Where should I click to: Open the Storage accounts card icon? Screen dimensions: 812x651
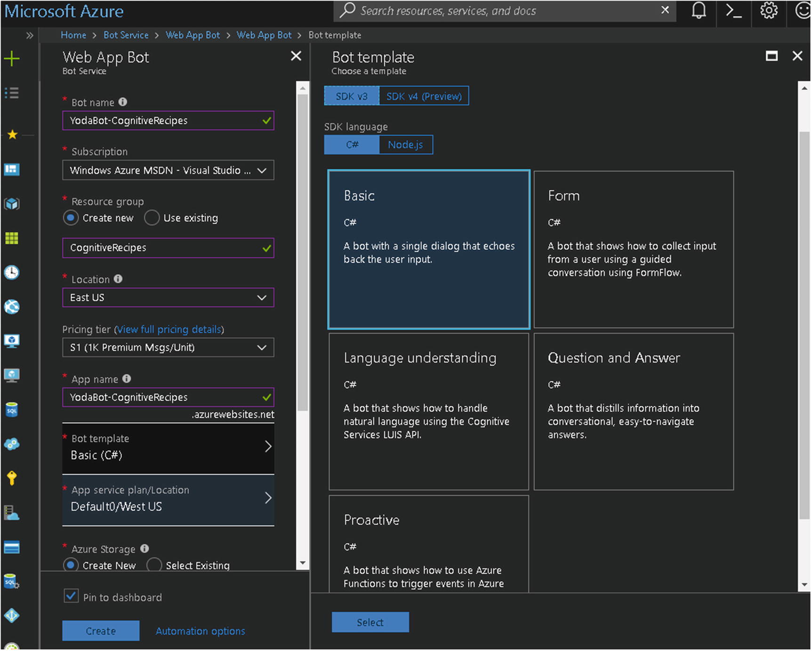pos(12,547)
